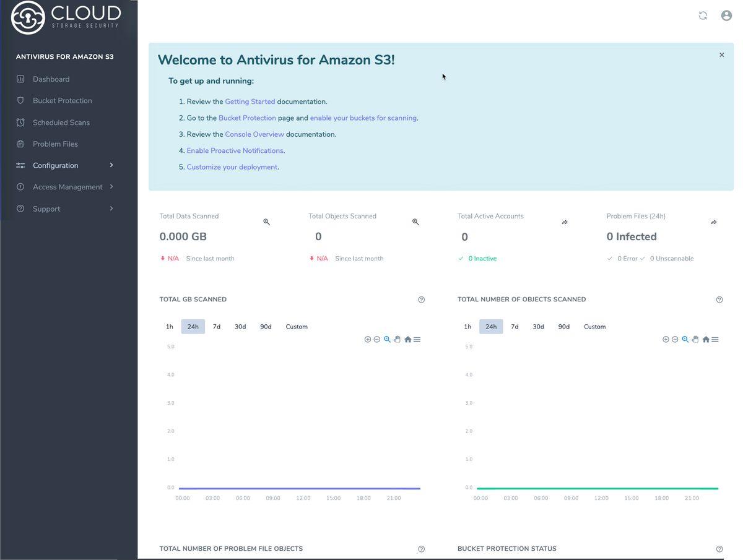Open the user account profile icon

click(x=727, y=15)
